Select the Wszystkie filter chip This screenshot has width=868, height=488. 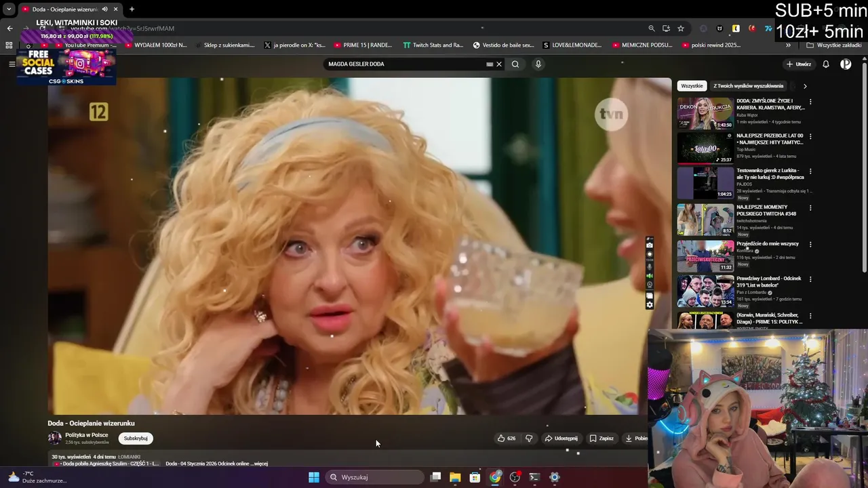pos(692,86)
